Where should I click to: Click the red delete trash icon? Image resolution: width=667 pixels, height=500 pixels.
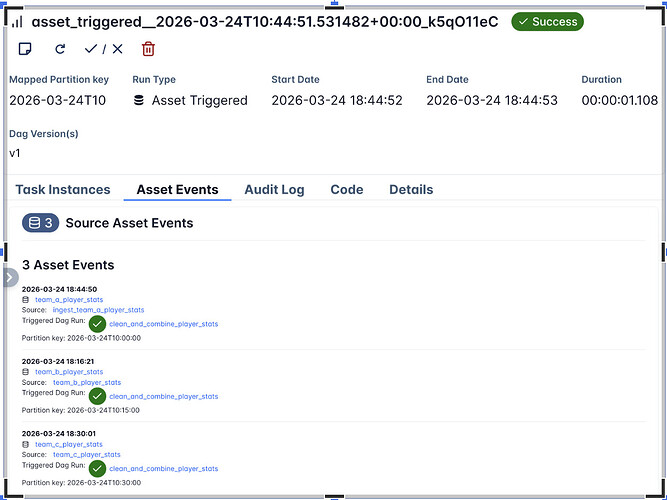pyautogui.click(x=148, y=48)
